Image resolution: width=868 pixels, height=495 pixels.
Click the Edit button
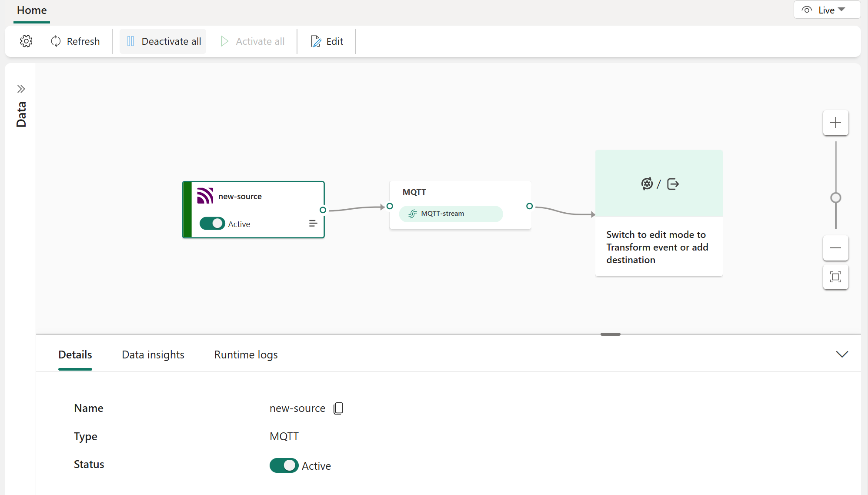[327, 41]
